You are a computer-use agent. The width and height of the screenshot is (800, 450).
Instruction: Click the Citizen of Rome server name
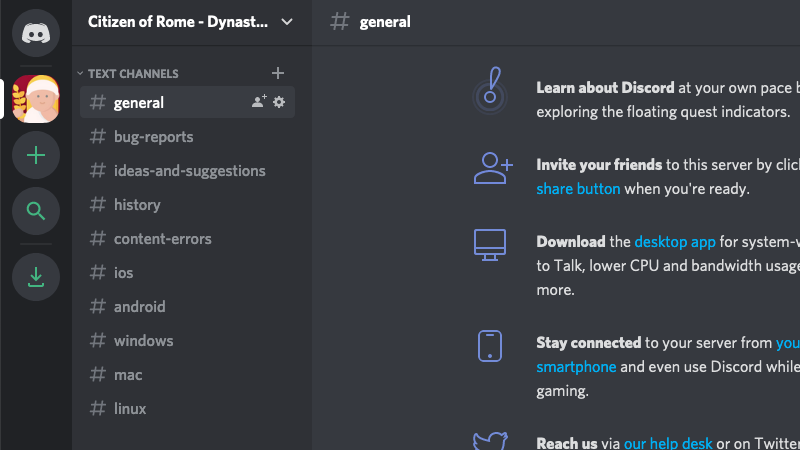(x=178, y=22)
